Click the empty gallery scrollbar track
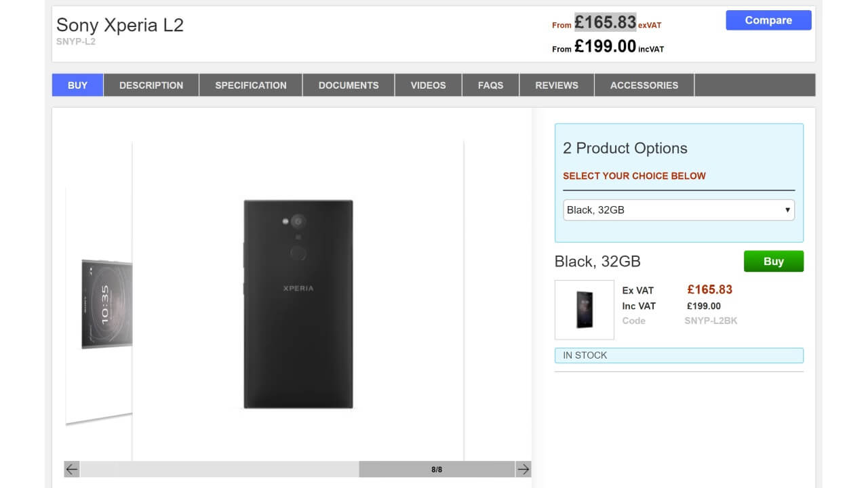The height and width of the screenshot is (488, 868). click(x=219, y=469)
